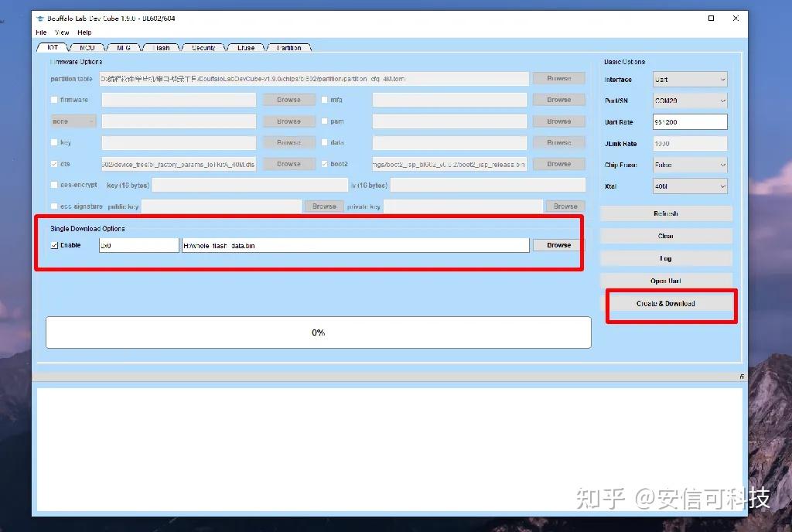Toggle the data checkbox
Screen dimensions: 792x532
click(x=325, y=142)
